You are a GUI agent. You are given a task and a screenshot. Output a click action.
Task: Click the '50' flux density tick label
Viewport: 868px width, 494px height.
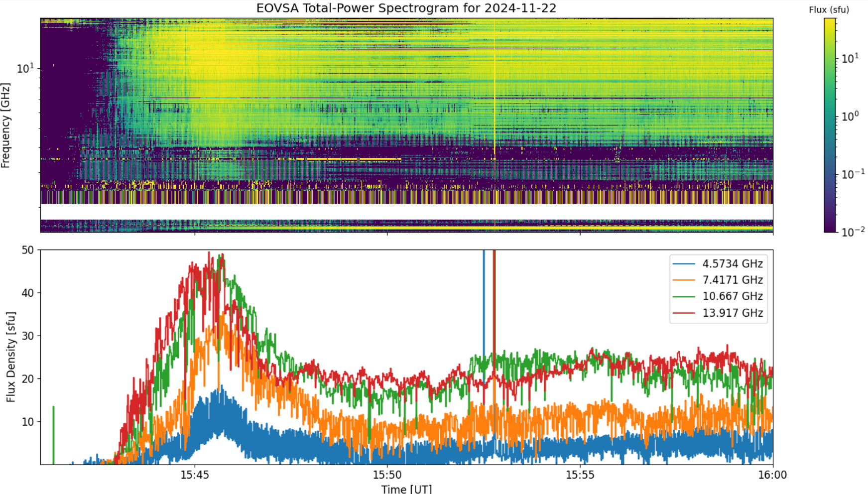coord(28,250)
